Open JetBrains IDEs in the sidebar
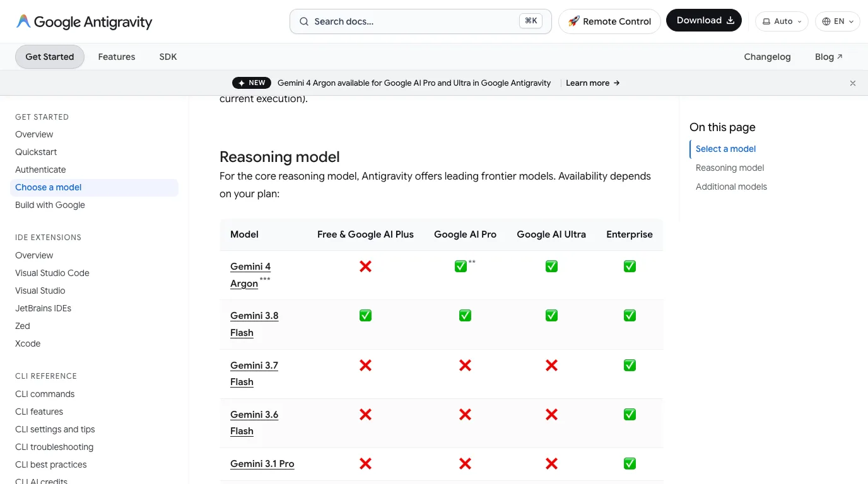This screenshot has height=484, width=868. coord(43,308)
